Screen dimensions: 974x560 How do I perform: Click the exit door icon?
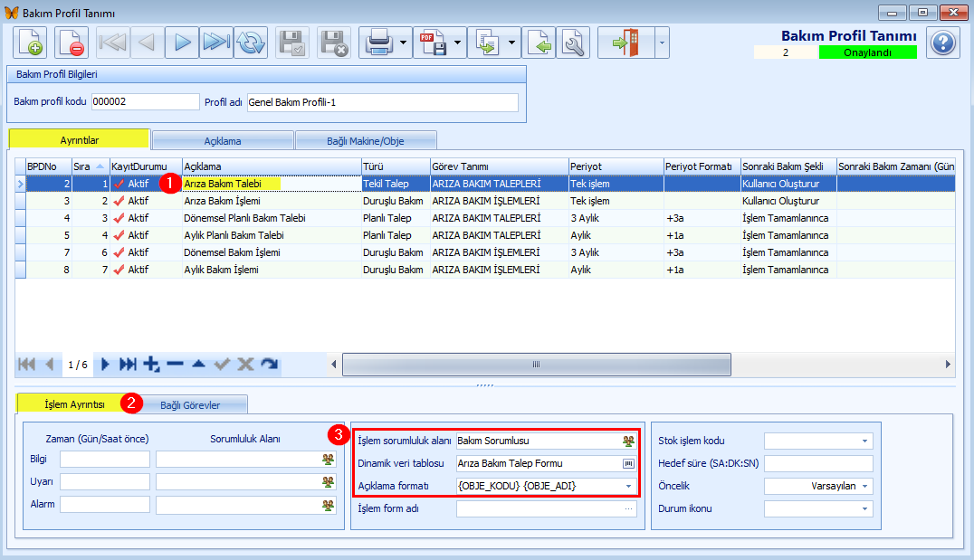pyautogui.click(x=625, y=43)
